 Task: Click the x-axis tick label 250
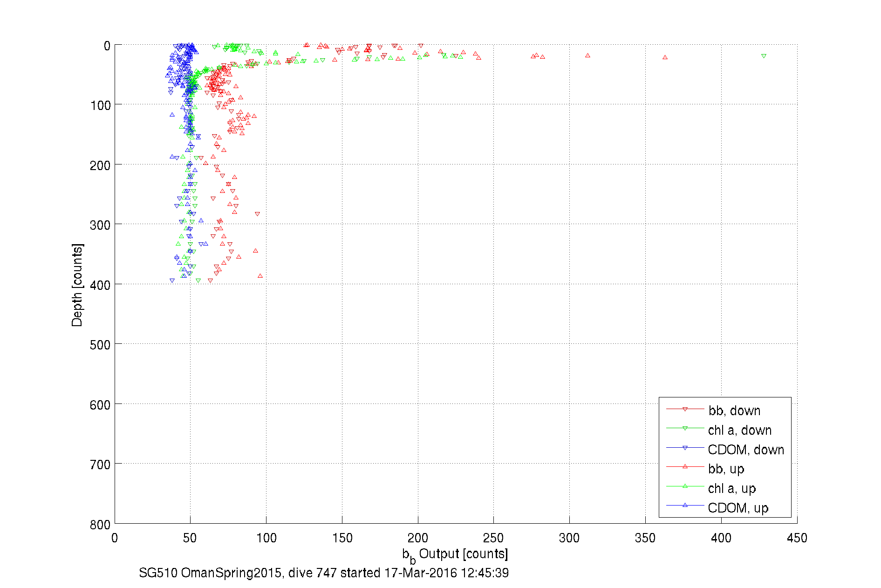click(x=493, y=538)
